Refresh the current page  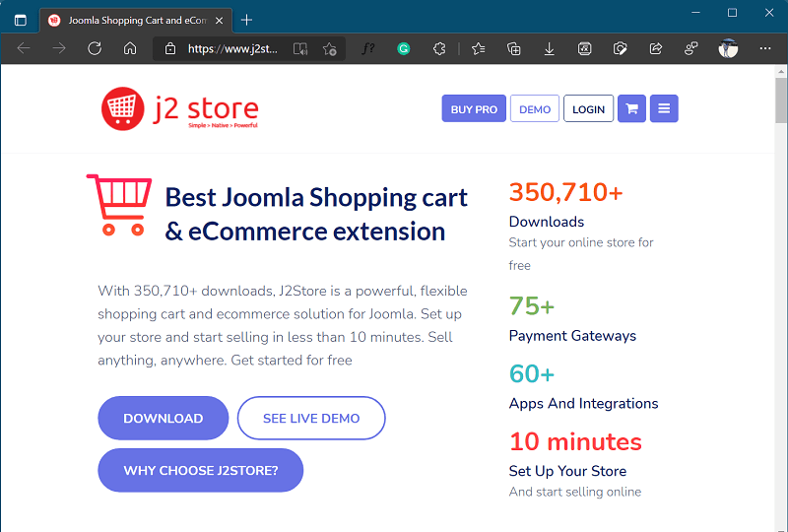point(95,48)
